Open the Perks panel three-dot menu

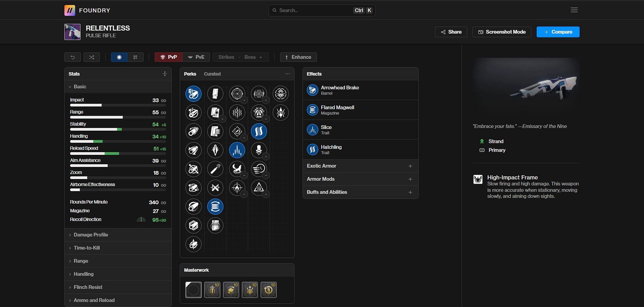(x=287, y=74)
